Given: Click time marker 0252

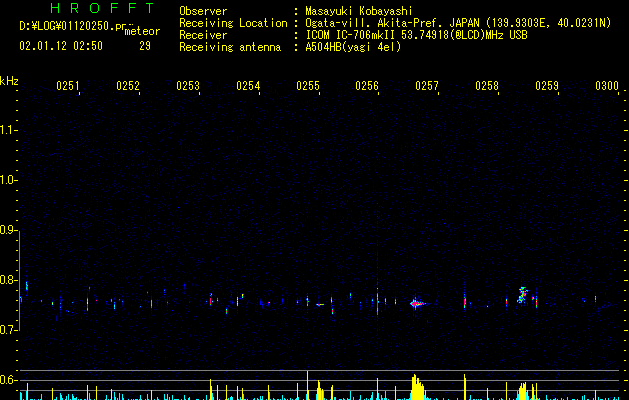Looking at the screenshot, I should 128,85.
